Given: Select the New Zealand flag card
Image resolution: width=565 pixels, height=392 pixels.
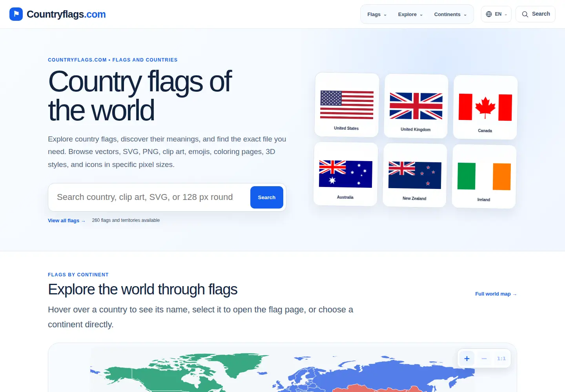Looking at the screenshot, I should [415, 175].
